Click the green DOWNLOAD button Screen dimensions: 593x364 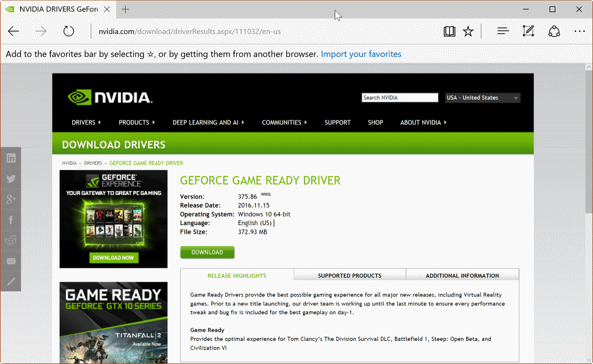(x=207, y=252)
